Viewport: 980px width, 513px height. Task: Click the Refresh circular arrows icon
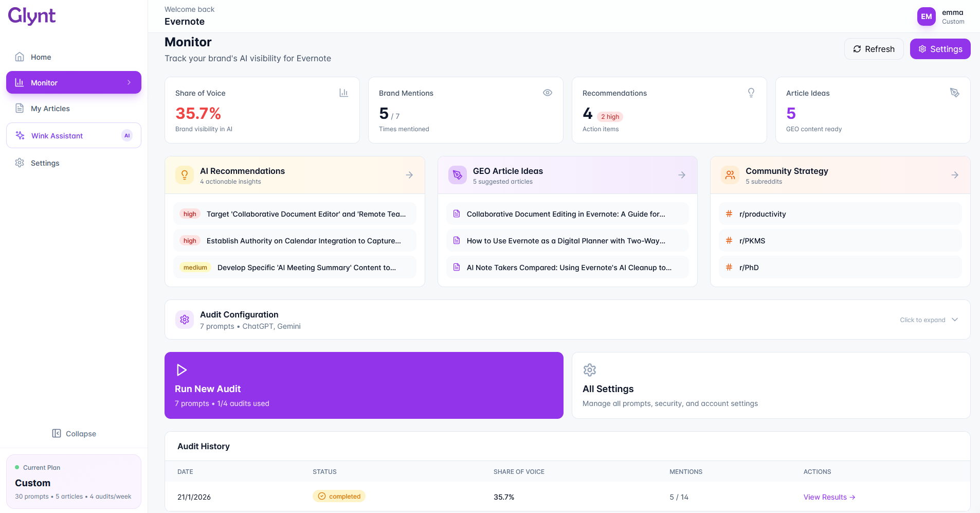click(857, 49)
